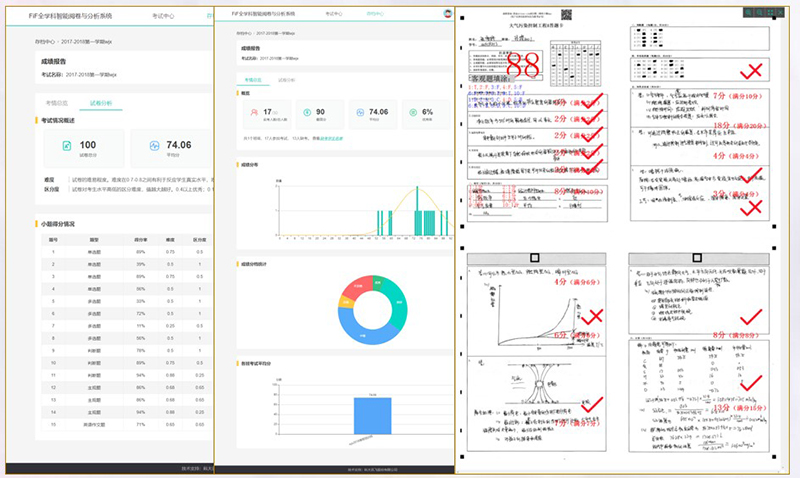Click the 0.25 difficulty value in question 7 row
Viewport: 800px width, 478px height.
[170, 326]
